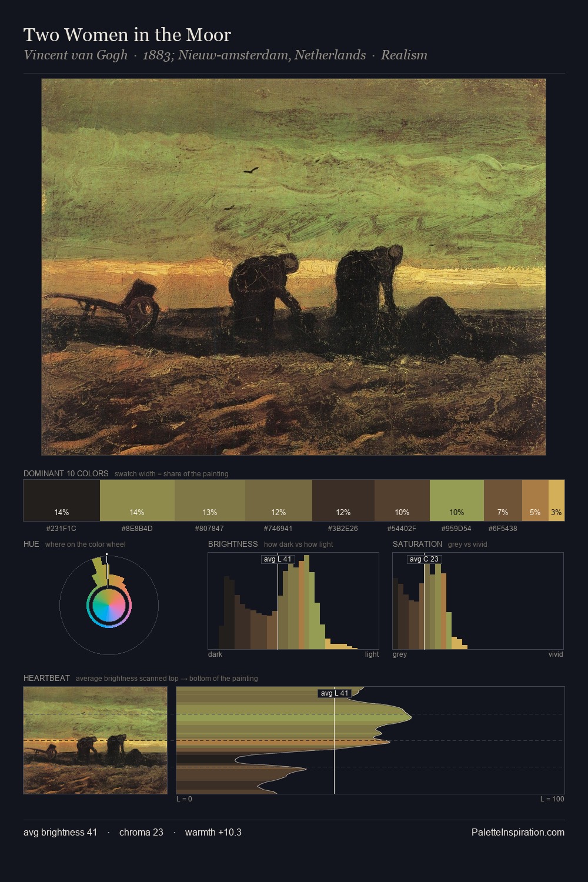Screen dimensions: 588x882
Task: Click the 'avg C 23' saturation label
Action: [x=424, y=559]
